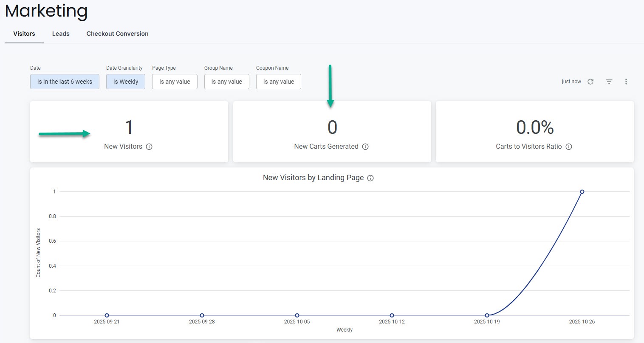Screen dimensions: 644x343
Task: Click the 2025-09-21 data point on chart
Action: coord(107,315)
